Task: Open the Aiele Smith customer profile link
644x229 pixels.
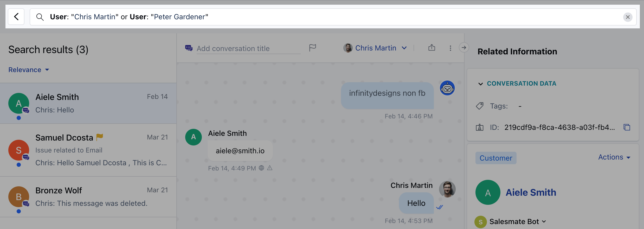Action: pos(531,192)
